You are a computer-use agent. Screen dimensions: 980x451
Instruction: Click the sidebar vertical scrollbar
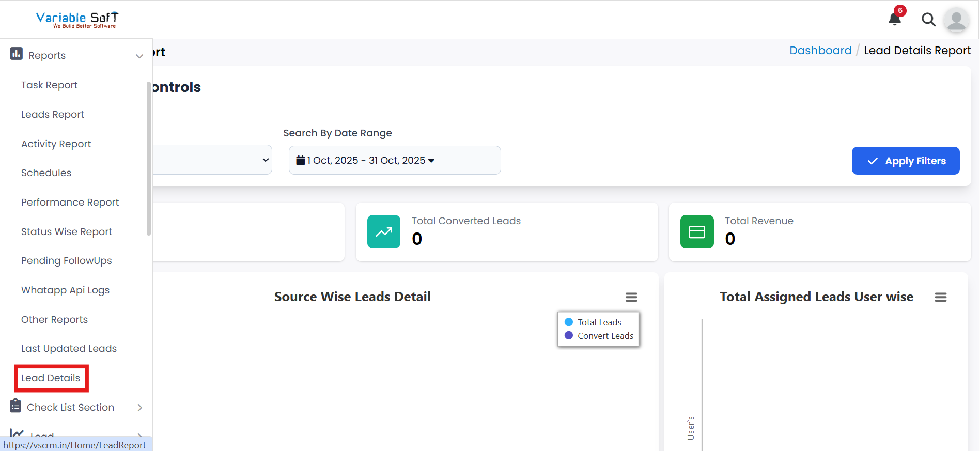click(149, 158)
